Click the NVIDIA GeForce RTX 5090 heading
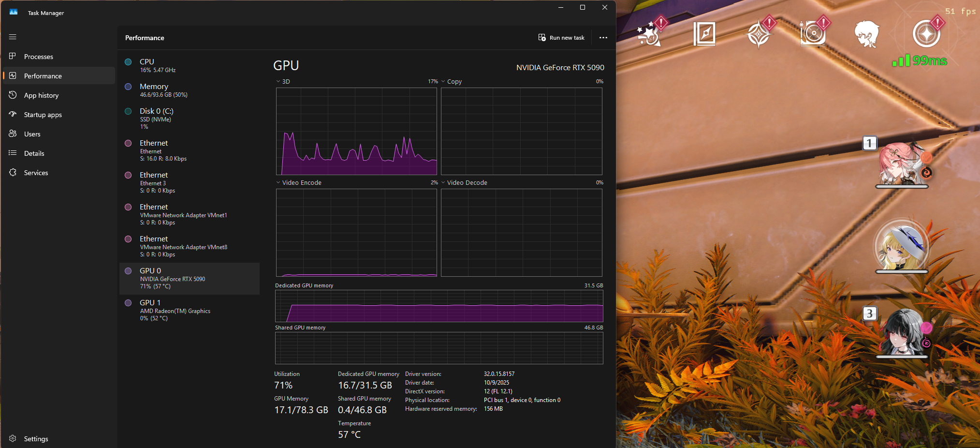 (560, 68)
